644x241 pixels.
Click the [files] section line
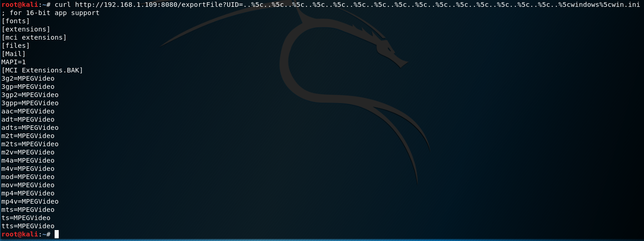click(15, 46)
